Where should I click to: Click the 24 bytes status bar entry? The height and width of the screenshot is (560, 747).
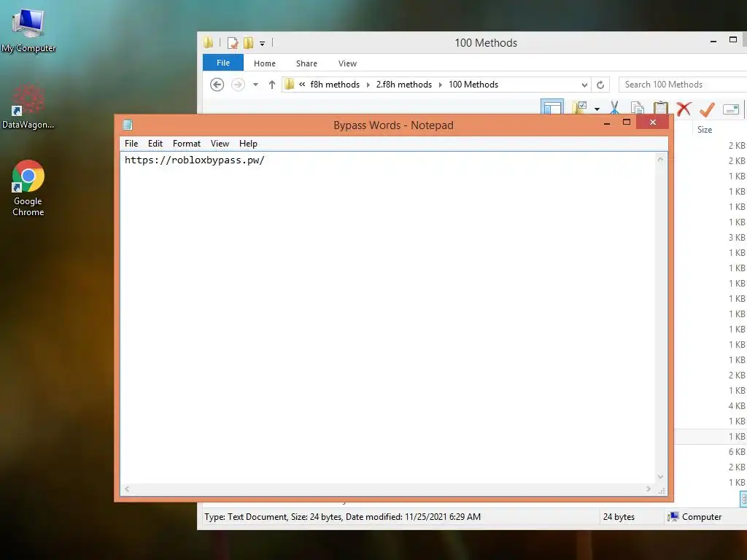(x=619, y=517)
